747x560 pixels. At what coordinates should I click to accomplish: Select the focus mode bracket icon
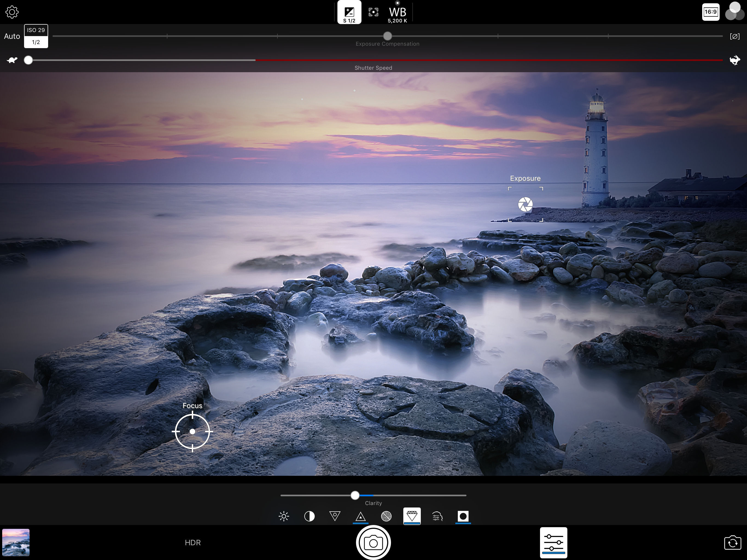tap(373, 12)
